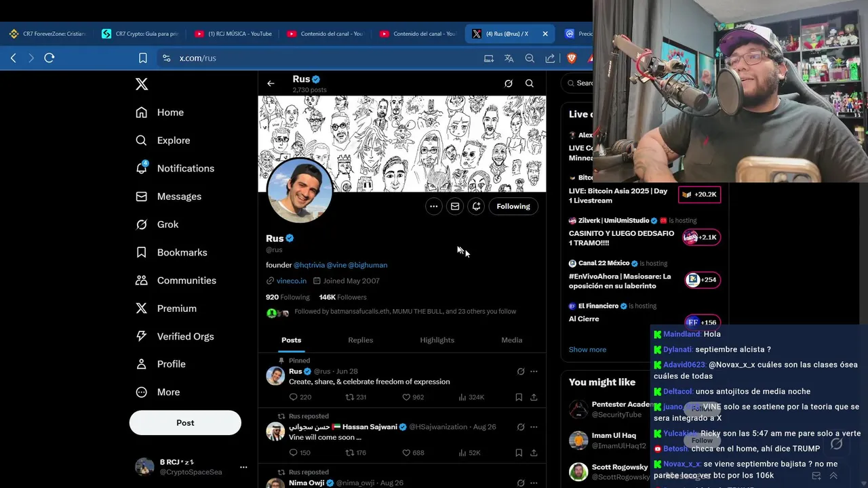This screenshot has width=868, height=488.
Task: Open the @hqtrivia mention link
Action: [x=309, y=265]
